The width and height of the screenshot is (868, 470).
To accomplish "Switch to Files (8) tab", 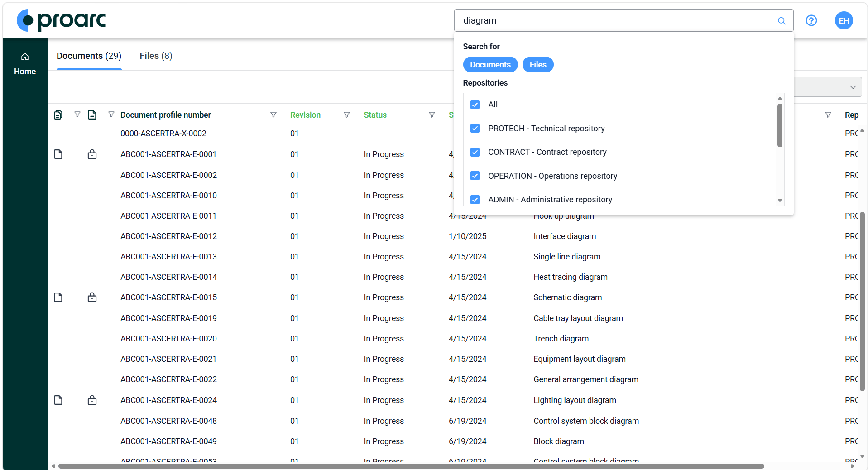I will tap(156, 56).
